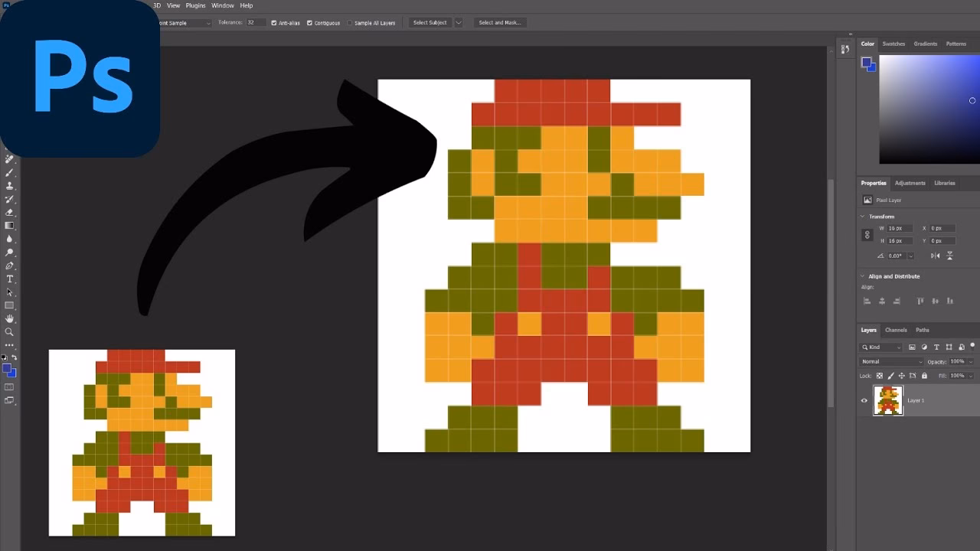This screenshot has width=980, height=551.
Task: Hide Layer 1 with the eye toggle
Action: (864, 400)
